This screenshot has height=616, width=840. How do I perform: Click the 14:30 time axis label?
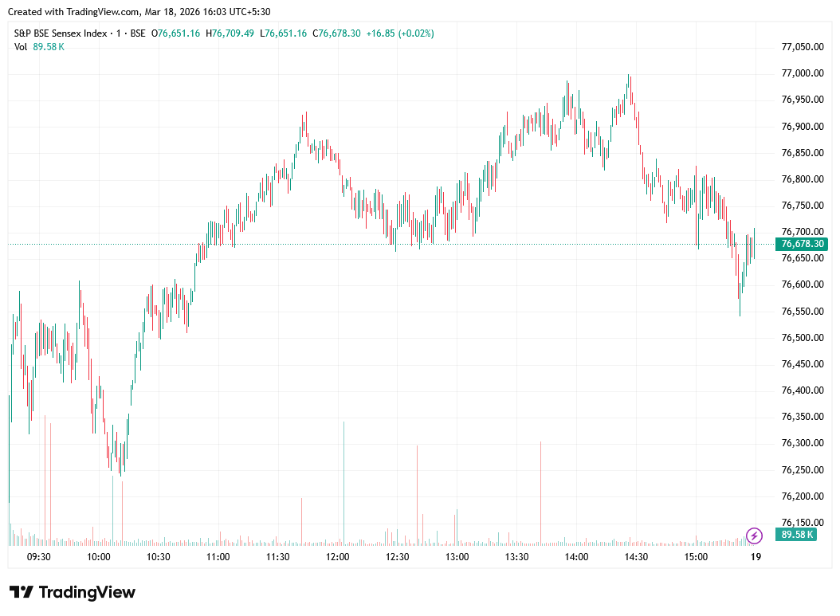636,557
